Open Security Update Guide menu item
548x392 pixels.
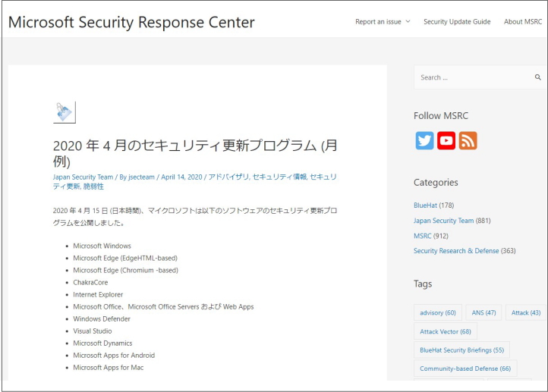(457, 22)
